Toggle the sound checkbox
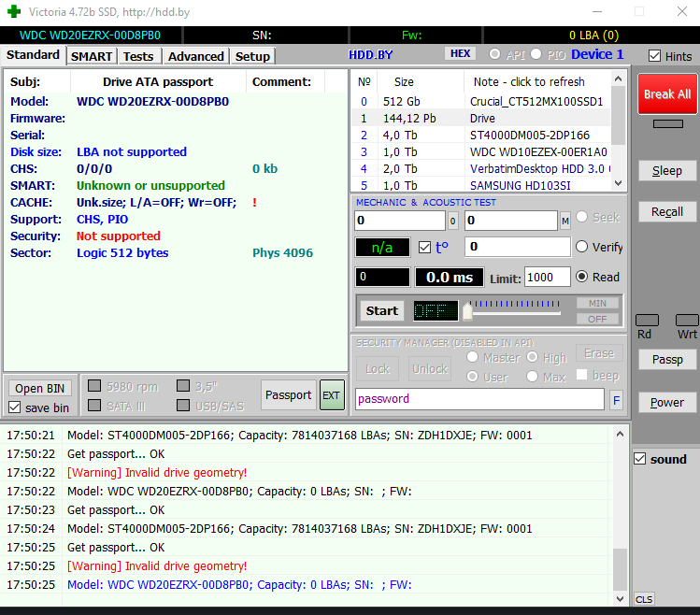This screenshot has width=700, height=615. point(640,459)
